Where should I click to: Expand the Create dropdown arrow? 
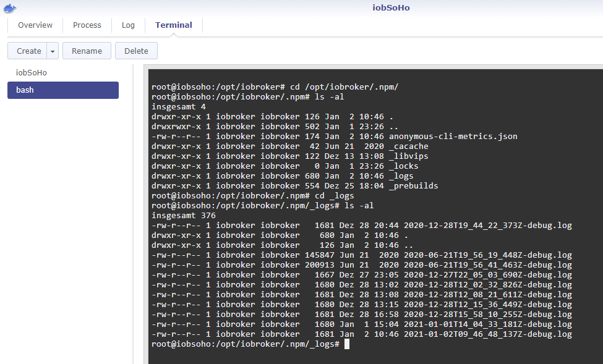click(53, 51)
